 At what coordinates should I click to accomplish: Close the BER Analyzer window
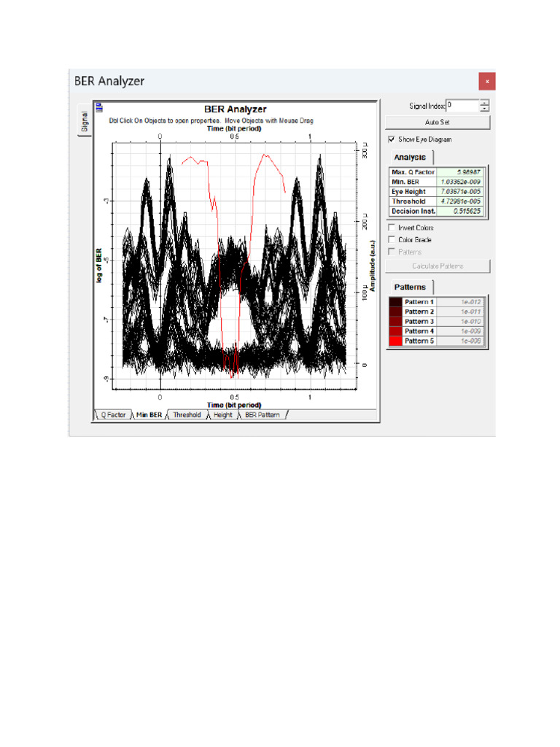click(x=486, y=82)
